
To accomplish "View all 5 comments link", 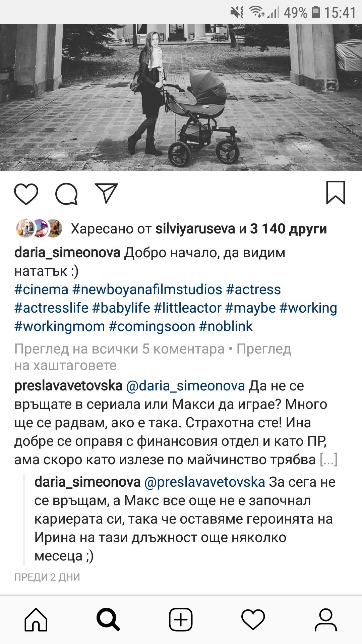I will pos(119,349).
